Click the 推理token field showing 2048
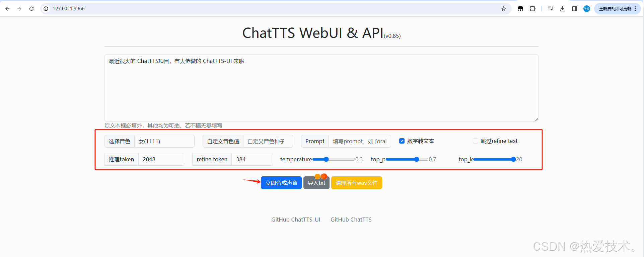Screen dimensions: 644x257 161,159
